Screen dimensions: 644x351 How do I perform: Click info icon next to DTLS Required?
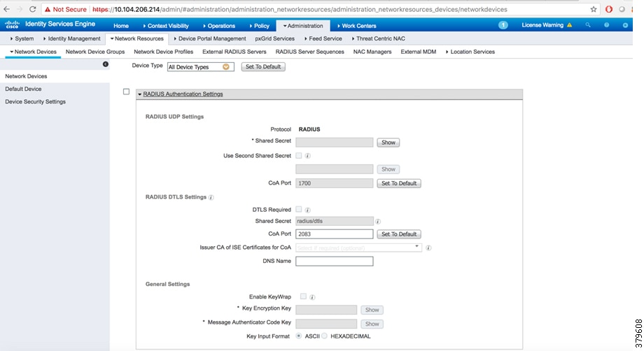[307, 210]
